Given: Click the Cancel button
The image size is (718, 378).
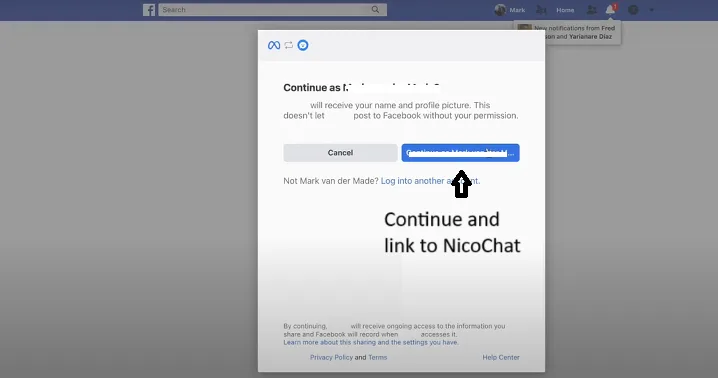Looking at the screenshot, I should tap(340, 153).
